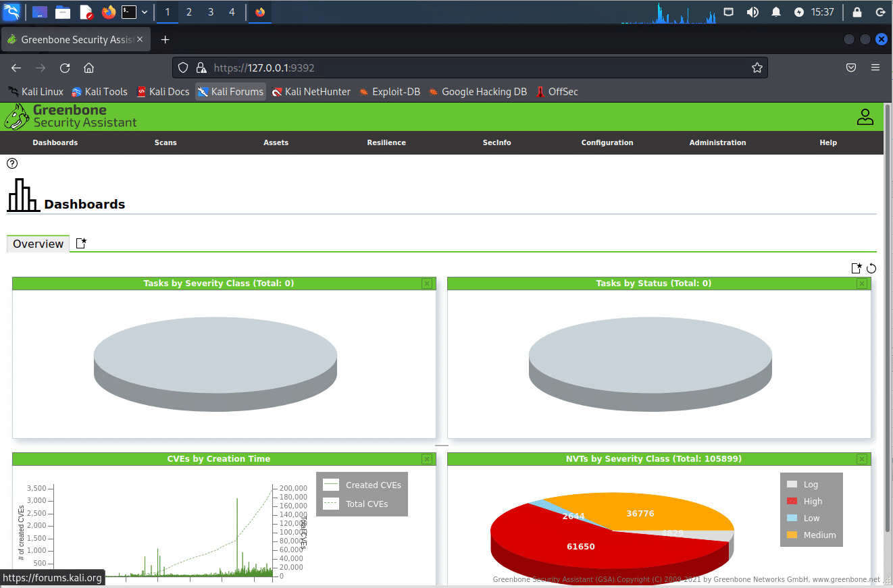Go to the browser home page
Screen dimensions: 893x588
pos(88,68)
